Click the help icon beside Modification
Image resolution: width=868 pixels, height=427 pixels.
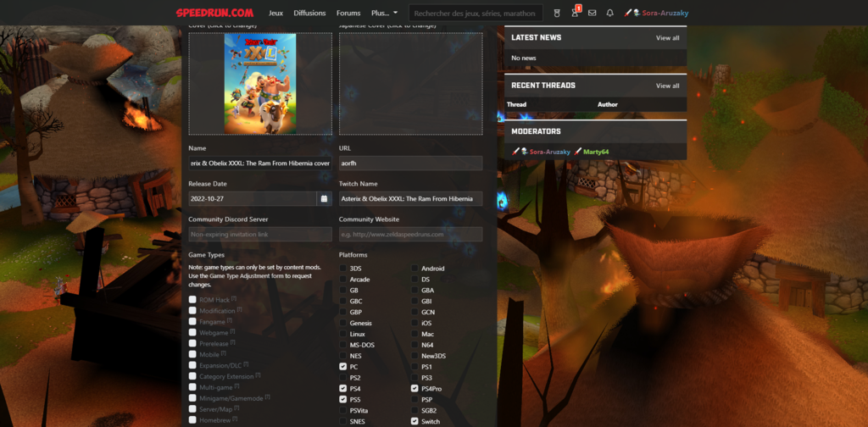[x=239, y=310]
